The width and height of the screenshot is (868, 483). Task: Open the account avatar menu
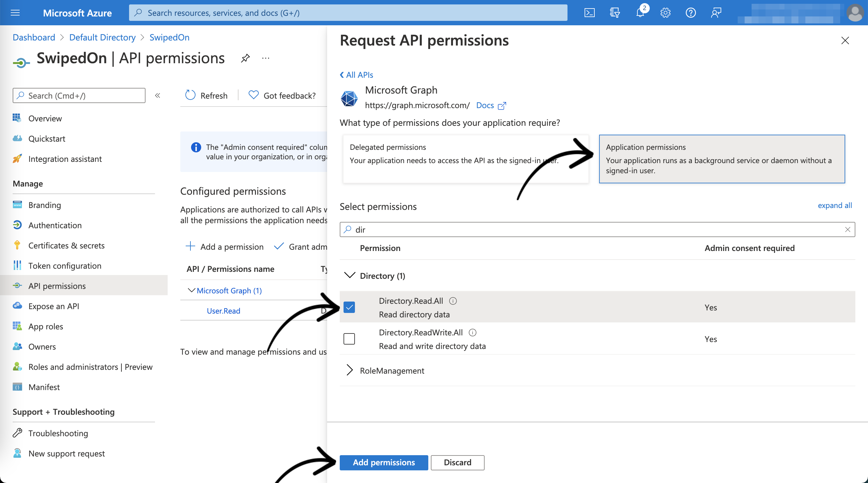[855, 13]
